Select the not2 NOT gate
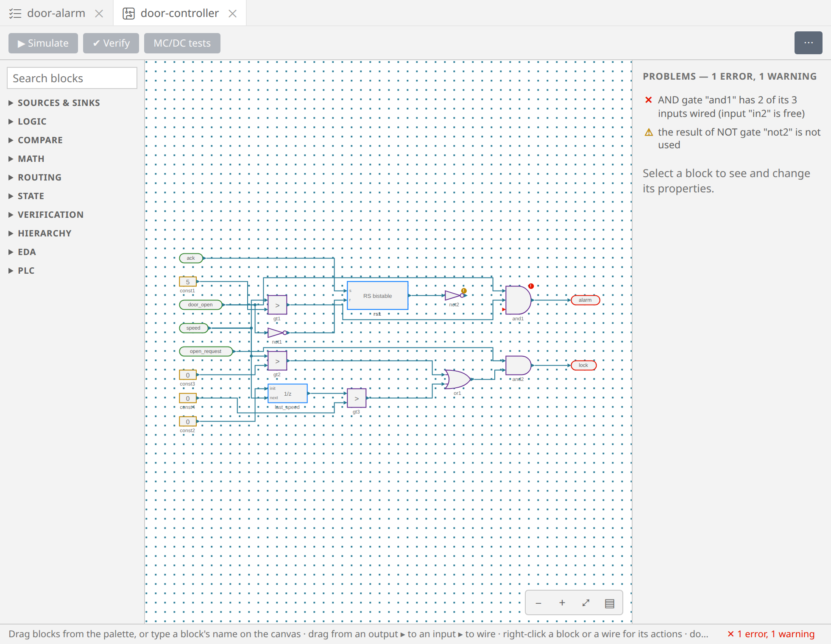This screenshot has height=644, width=831. point(454,295)
